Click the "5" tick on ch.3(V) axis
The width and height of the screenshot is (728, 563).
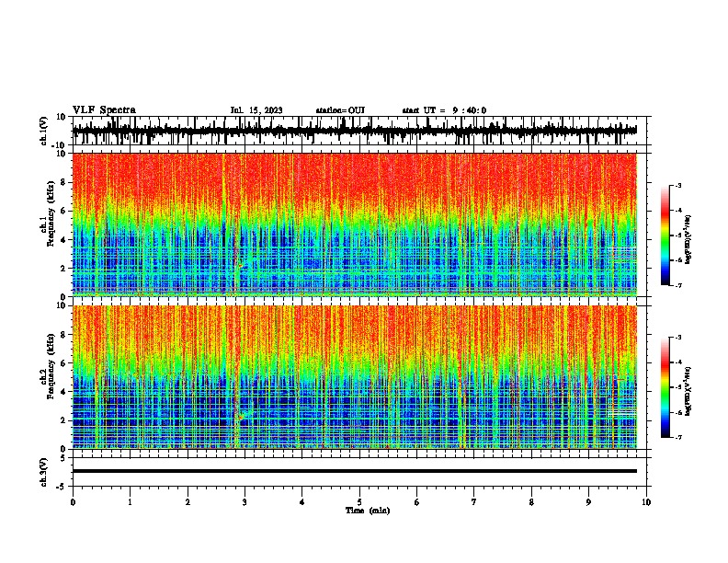click(63, 458)
